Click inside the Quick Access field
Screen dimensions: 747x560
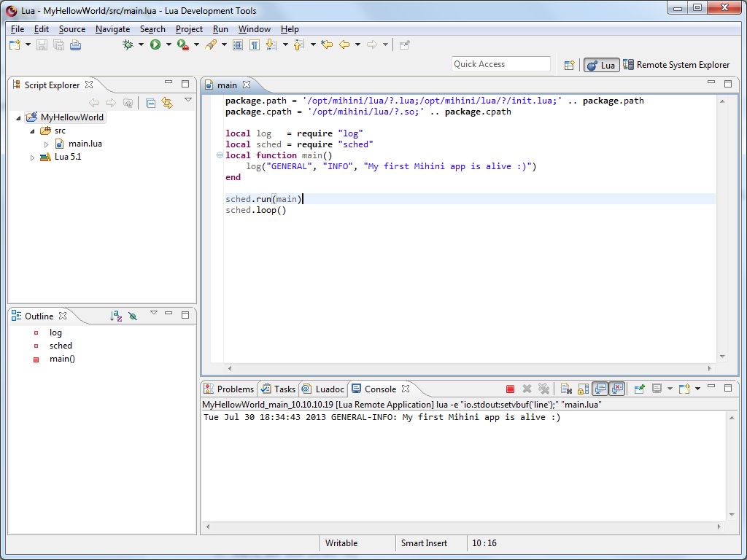point(501,64)
